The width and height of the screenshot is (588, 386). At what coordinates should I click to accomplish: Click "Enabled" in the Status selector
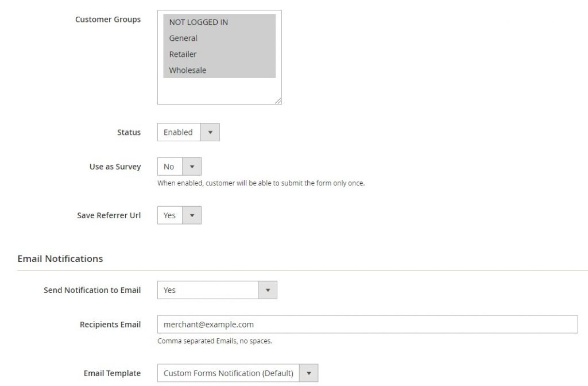click(178, 132)
